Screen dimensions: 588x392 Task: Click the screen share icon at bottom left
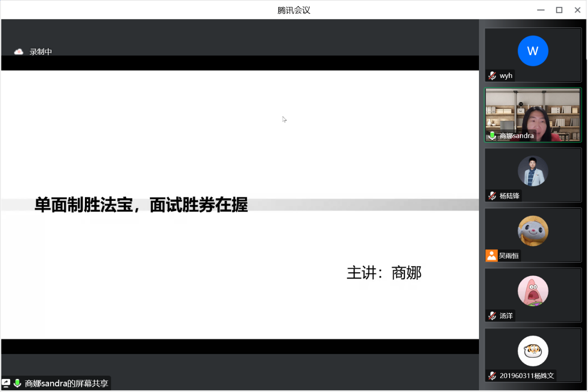[x=6, y=383]
